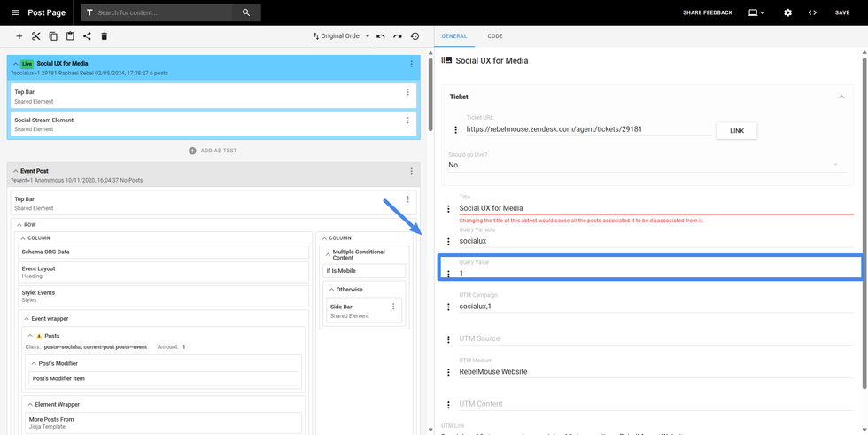Collapse the Ticket section
This screenshot has width=868, height=435.
coord(841,97)
